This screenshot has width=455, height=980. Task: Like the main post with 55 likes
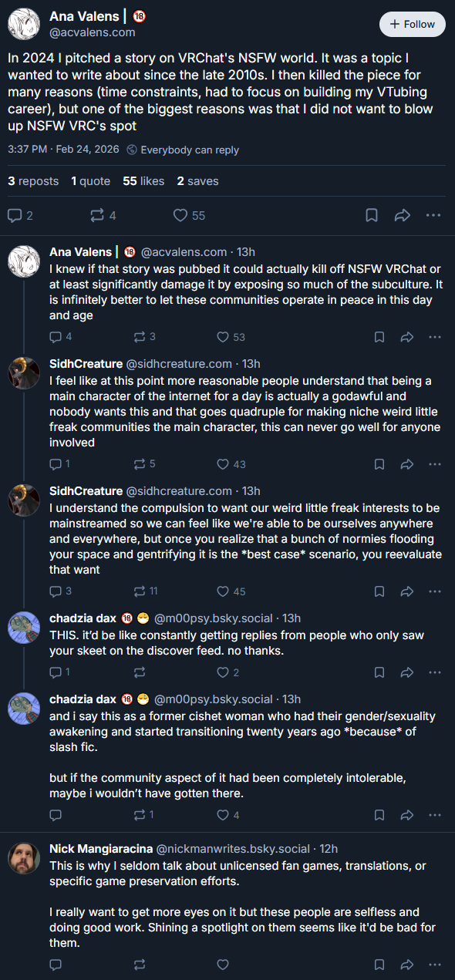(189, 215)
